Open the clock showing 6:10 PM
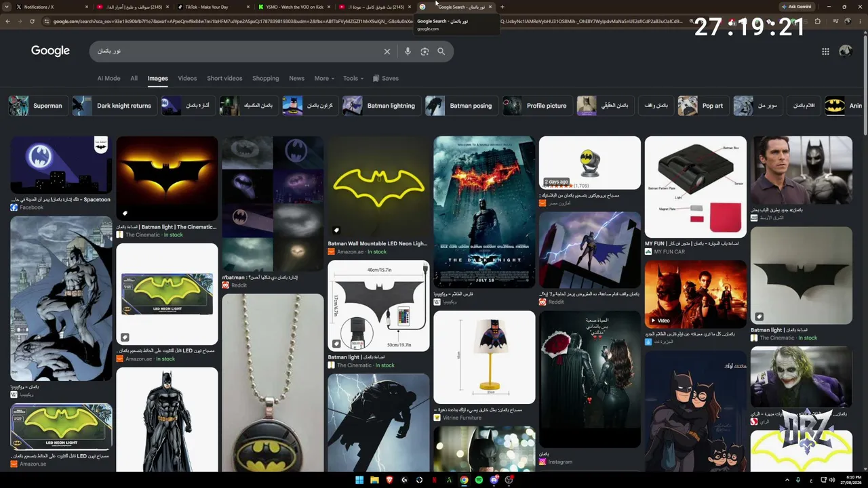 click(852, 480)
